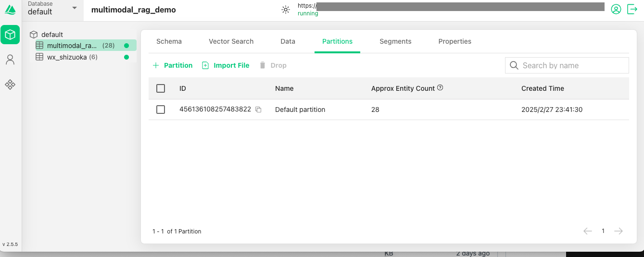The image size is (644, 257).
Task: Open the System view sidebar icon
Action: point(10,85)
